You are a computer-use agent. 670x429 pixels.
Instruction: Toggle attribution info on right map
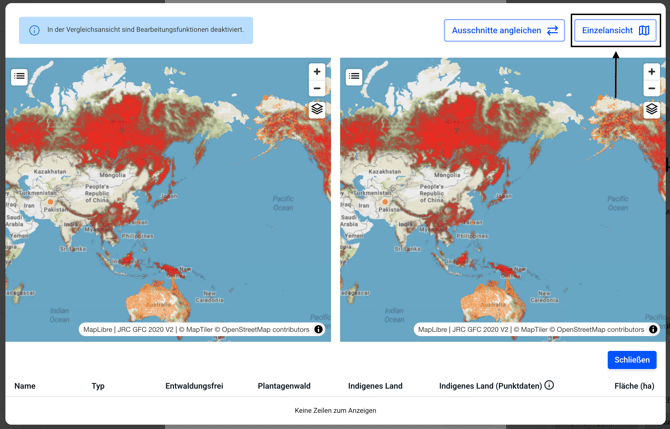653,329
